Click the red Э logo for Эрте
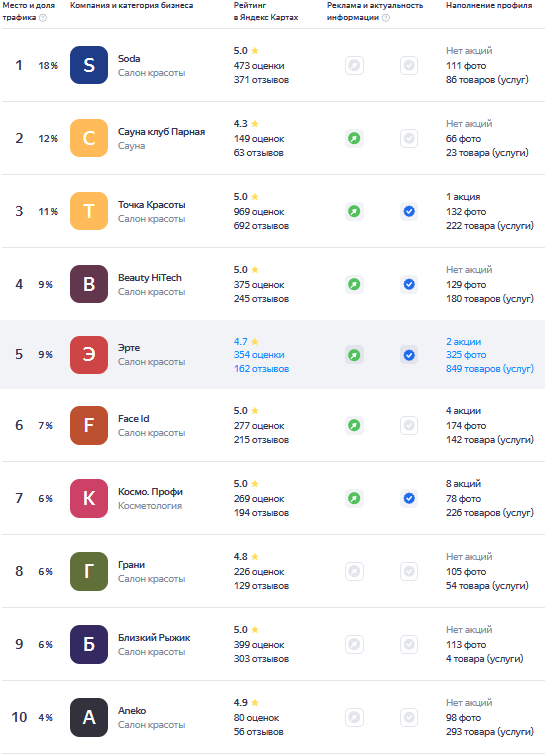 pos(89,355)
